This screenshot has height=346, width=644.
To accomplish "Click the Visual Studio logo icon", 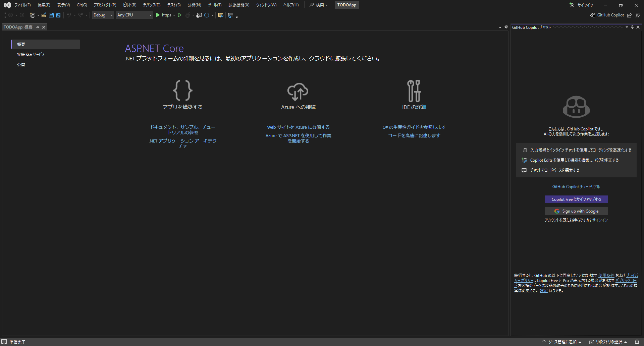I will coord(7,5).
